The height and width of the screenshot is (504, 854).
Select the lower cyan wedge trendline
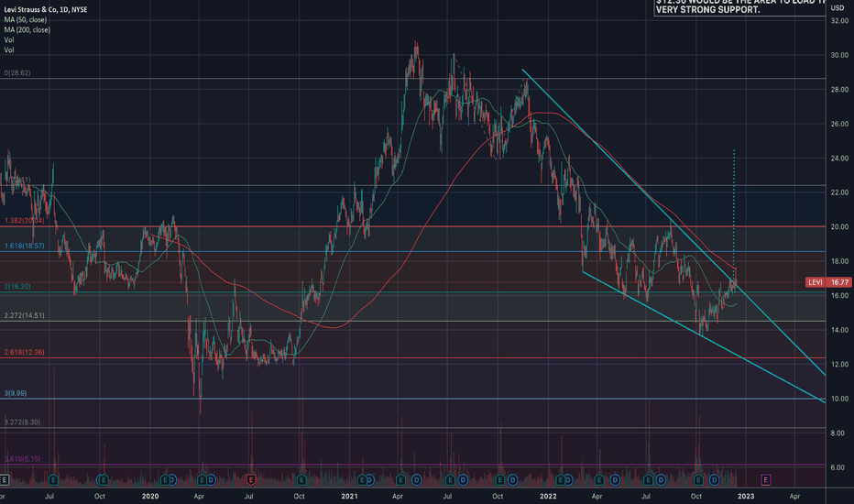coord(703,336)
